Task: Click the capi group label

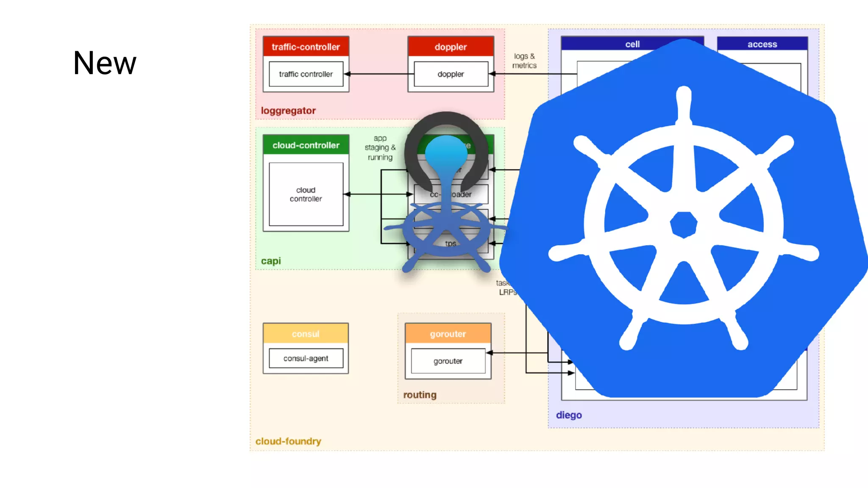Action: 271,261
